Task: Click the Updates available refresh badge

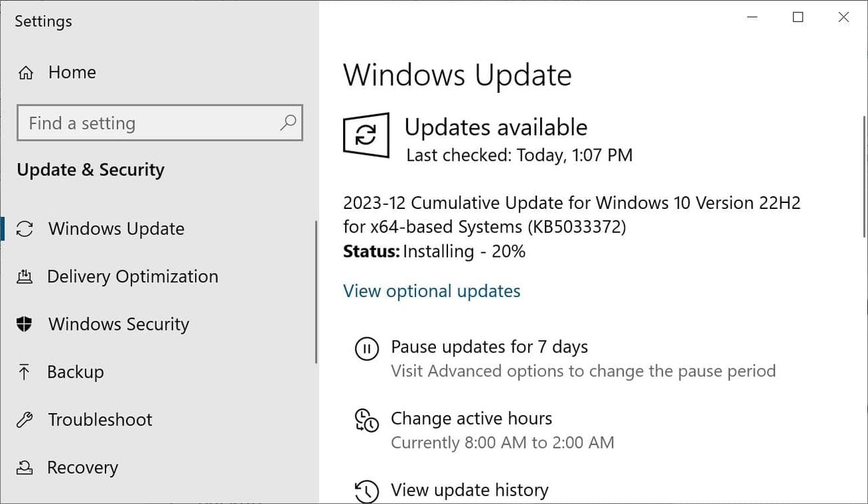Action: tap(366, 136)
